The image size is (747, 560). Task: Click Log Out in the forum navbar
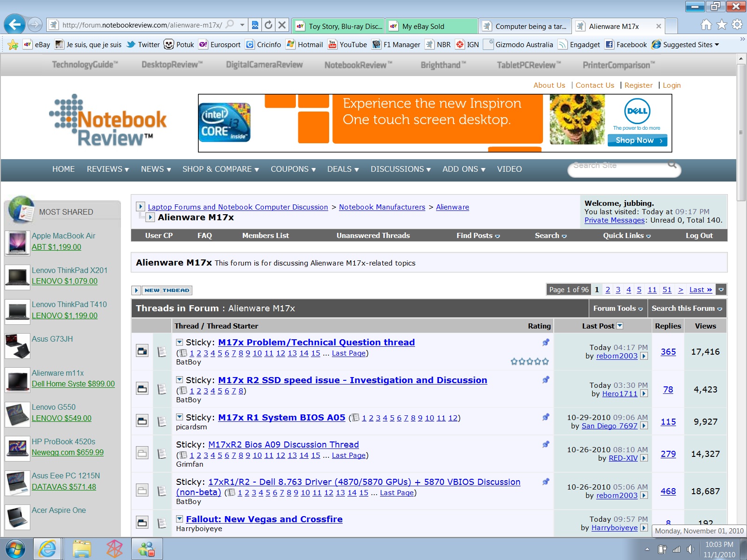[x=699, y=236]
